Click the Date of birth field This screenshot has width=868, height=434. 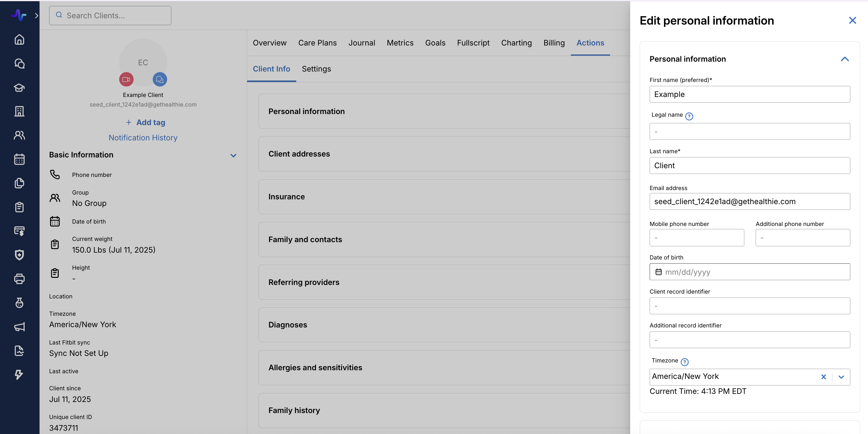pyautogui.click(x=749, y=272)
